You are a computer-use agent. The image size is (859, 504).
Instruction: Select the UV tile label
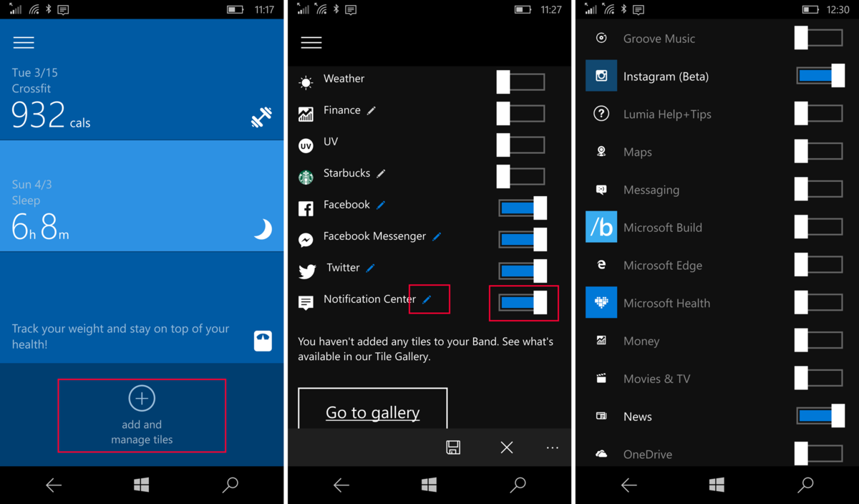(x=331, y=142)
